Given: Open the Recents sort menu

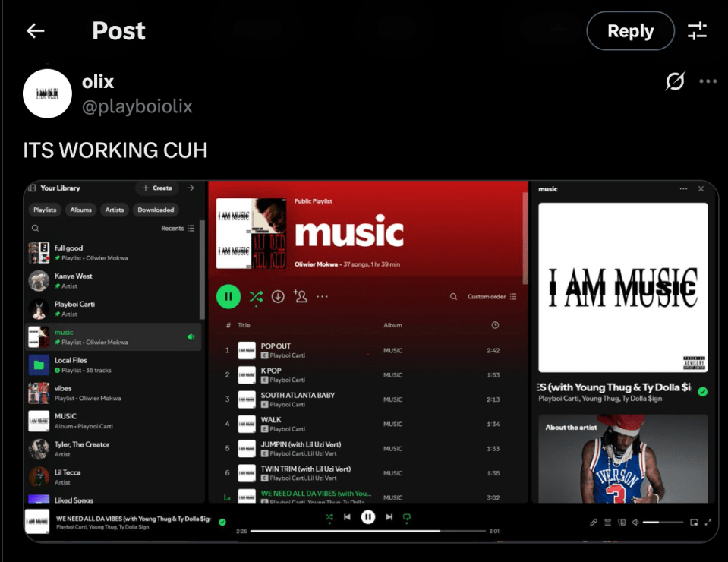Looking at the screenshot, I should 178,228.
